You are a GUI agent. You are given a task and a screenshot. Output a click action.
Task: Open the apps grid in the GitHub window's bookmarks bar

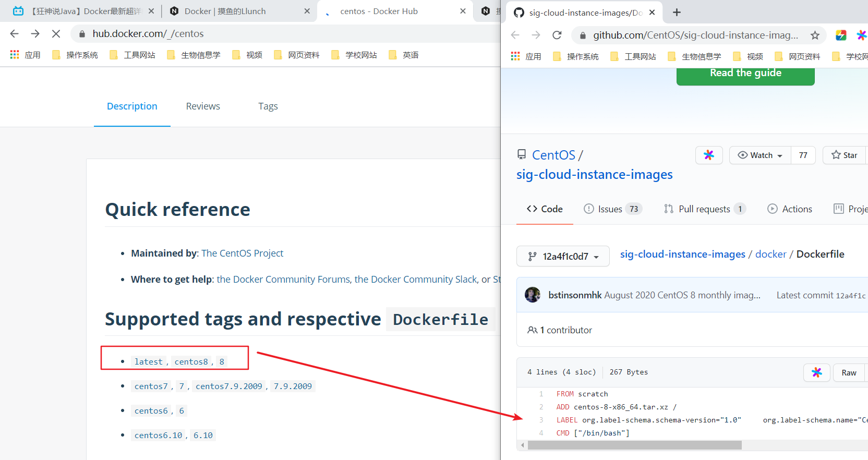(x=515, y=56)
